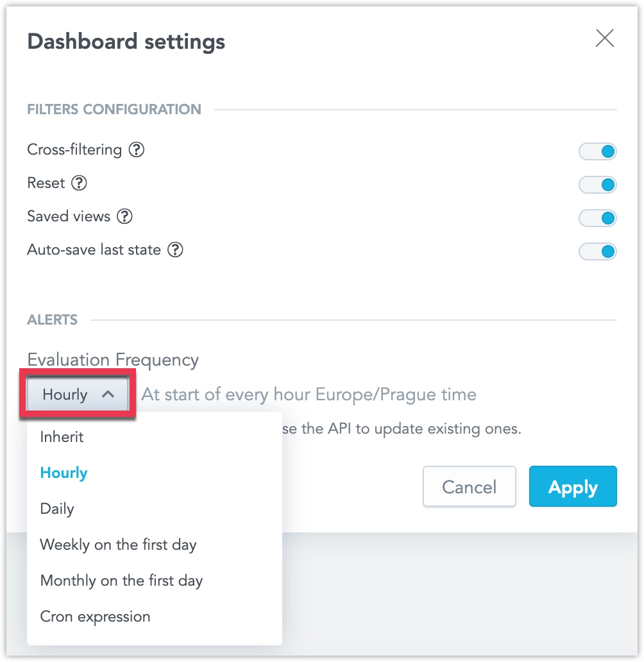The height and width of the screenshot is (662, 644).
Task: Click the Apply button
Action: [572, 486]
